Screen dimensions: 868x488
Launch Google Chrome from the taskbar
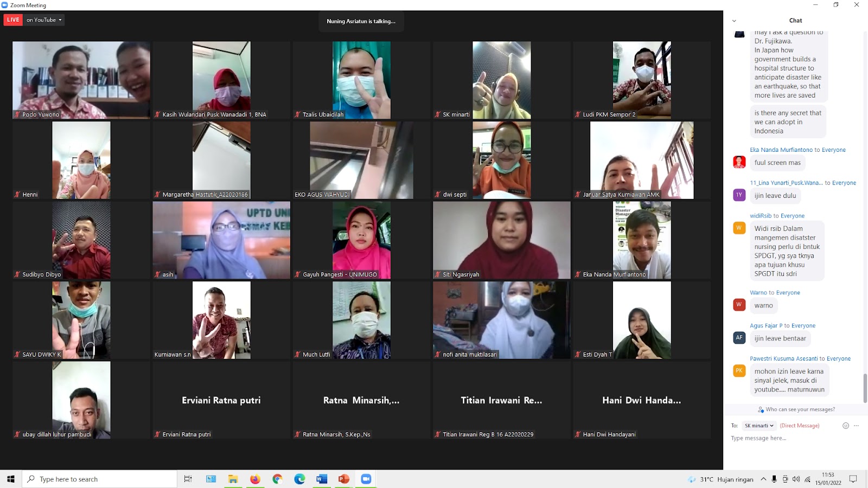coord(277,479)
